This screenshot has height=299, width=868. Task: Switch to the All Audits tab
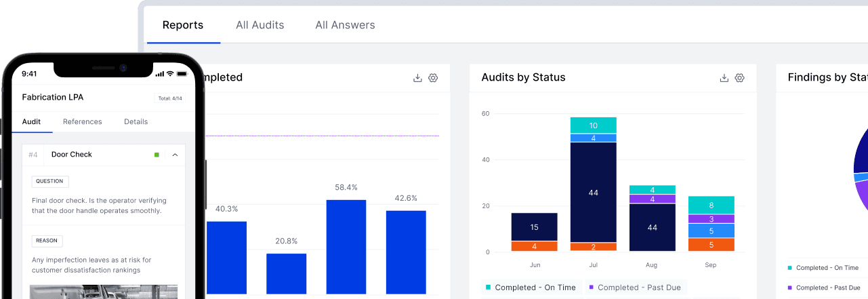click(x=260, y=25)
